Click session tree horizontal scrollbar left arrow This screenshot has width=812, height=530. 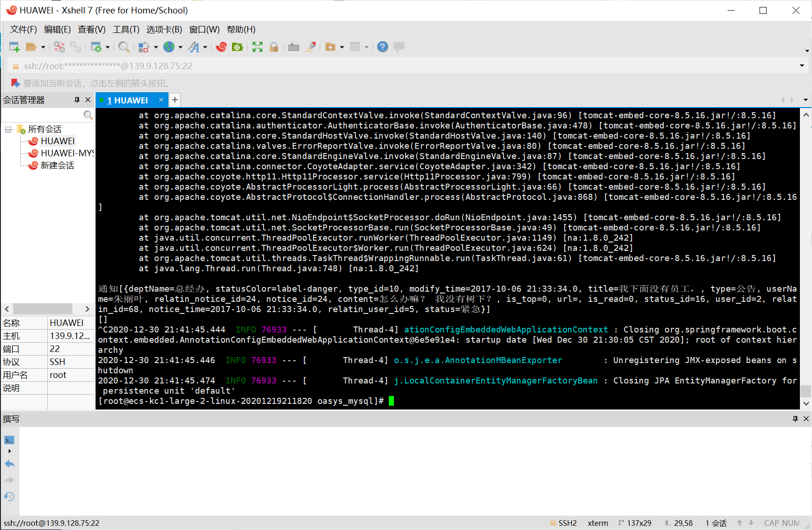tap(7, 309)
